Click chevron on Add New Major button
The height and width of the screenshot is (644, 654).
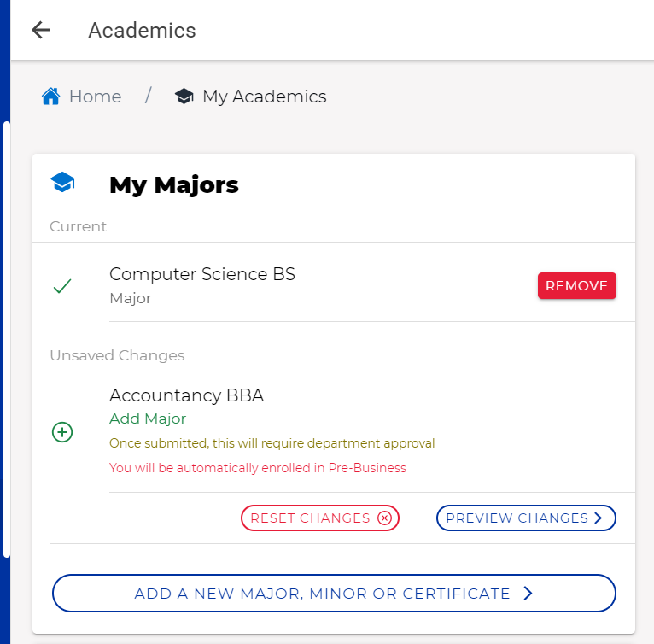pos(528,593)
